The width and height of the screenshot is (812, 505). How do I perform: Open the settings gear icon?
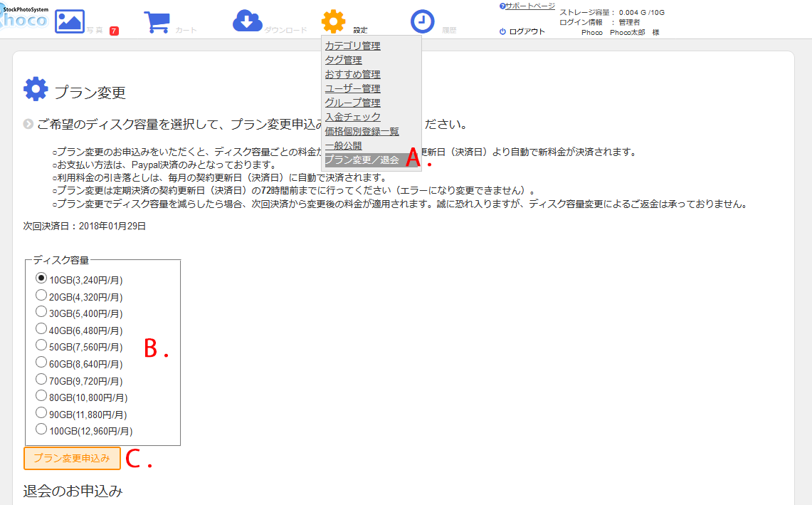333,21
